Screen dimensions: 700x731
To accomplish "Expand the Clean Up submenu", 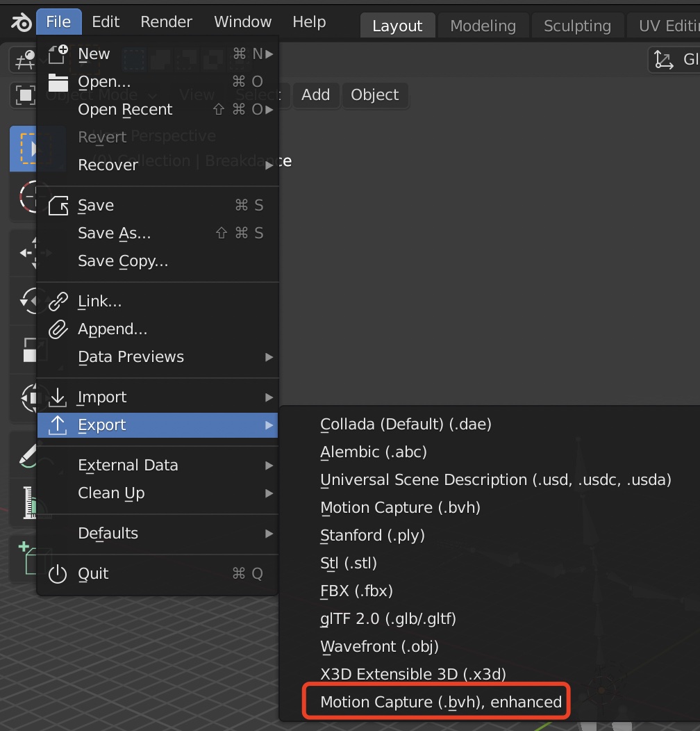I will [x=158, y=493].
